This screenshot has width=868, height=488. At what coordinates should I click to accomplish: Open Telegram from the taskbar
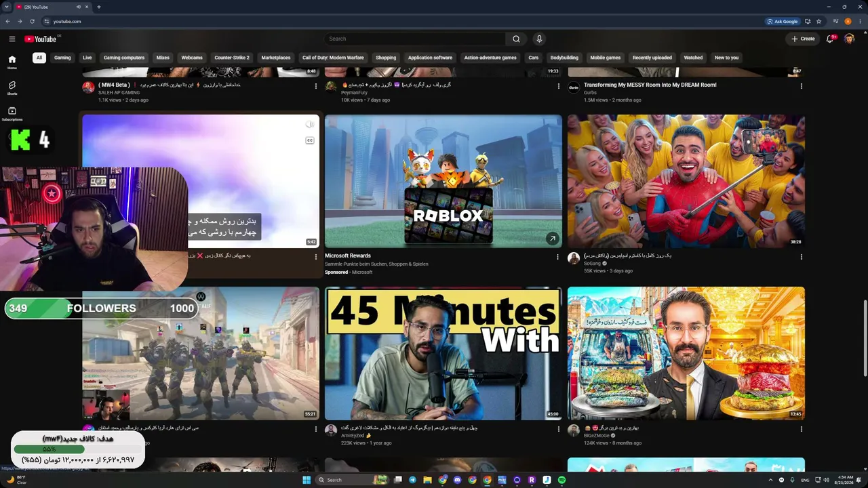(413, 480)
